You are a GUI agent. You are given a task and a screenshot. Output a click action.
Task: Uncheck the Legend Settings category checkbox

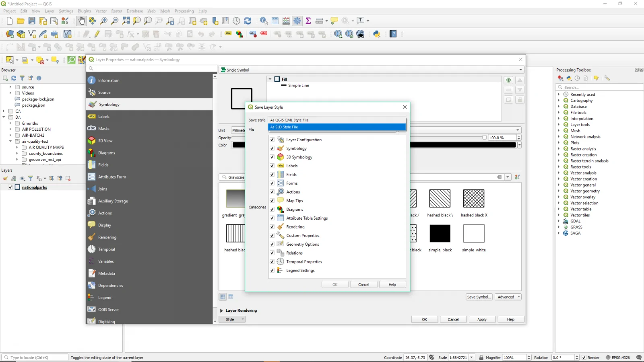click(272, 270)
